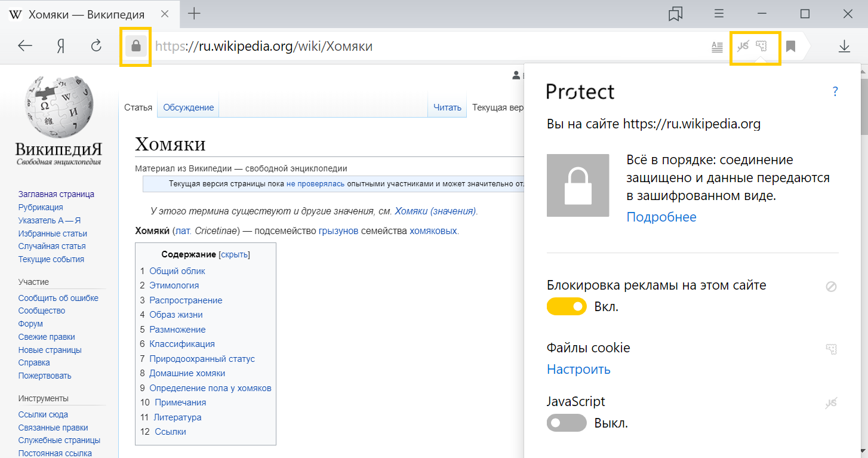Click the JavaScript blocked icon in address bar
The height and width of the screenshot is (458, 868).
coord(743,46)
